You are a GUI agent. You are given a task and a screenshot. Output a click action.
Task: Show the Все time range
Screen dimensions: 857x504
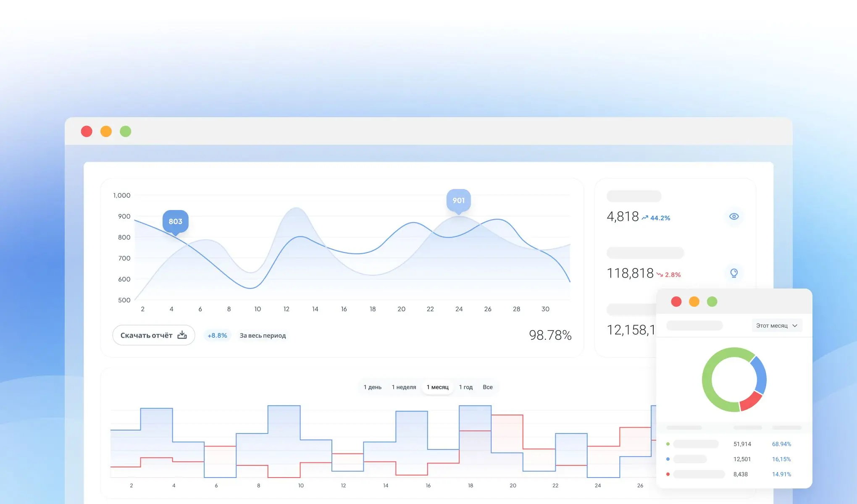487,387
